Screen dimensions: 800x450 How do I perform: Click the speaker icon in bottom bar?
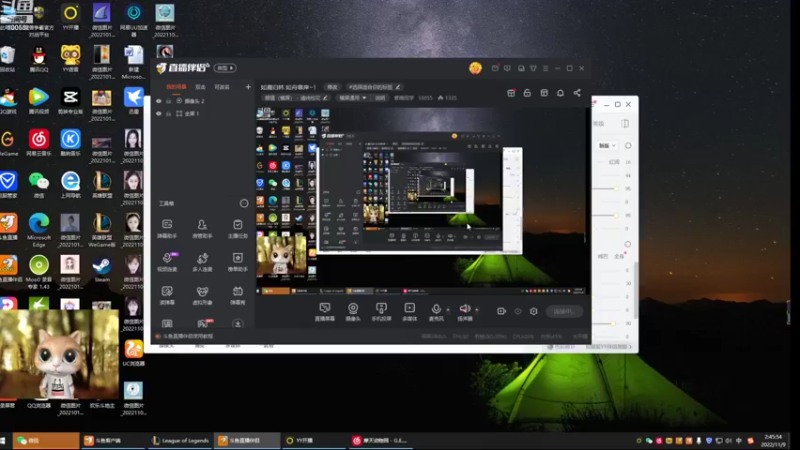[x=464, y=311]
